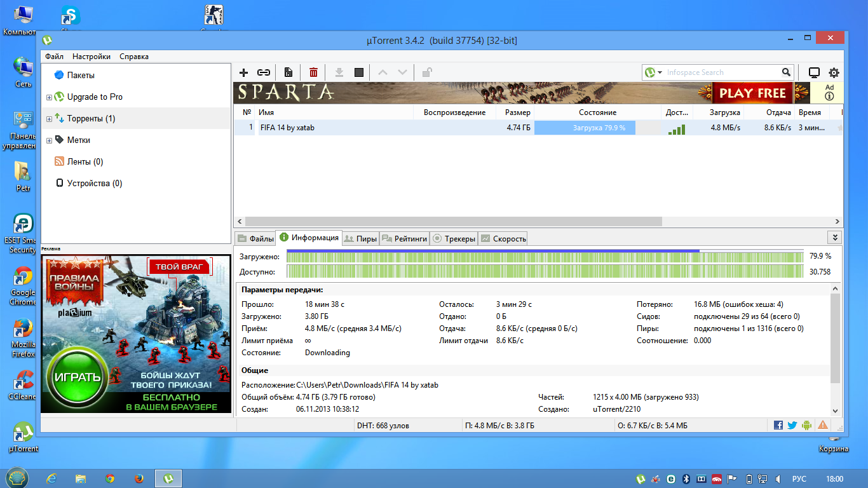Image resolution: width=868 pixels, height=488 pixels.
Task: Click the Infospace Search input field
Action: click(x=721, y=72)
